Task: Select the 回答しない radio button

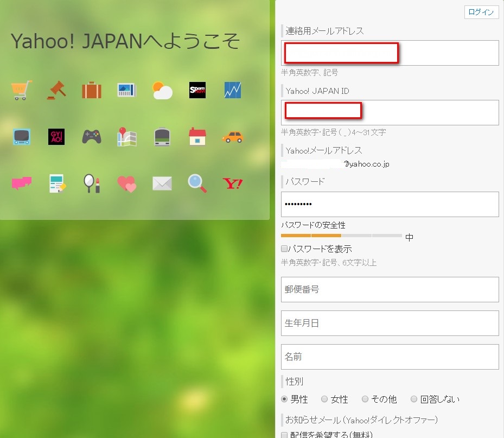Action: point(414,399)
